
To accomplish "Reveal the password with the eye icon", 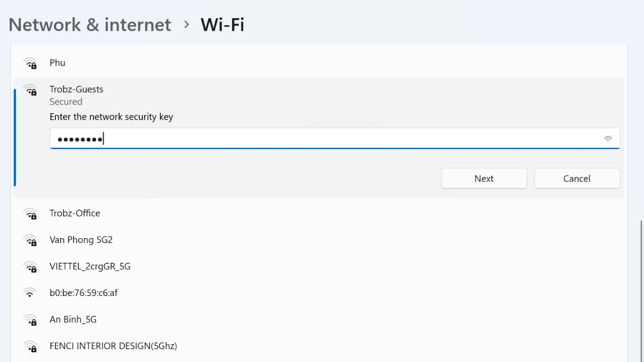I will click(x=608, y=138).
